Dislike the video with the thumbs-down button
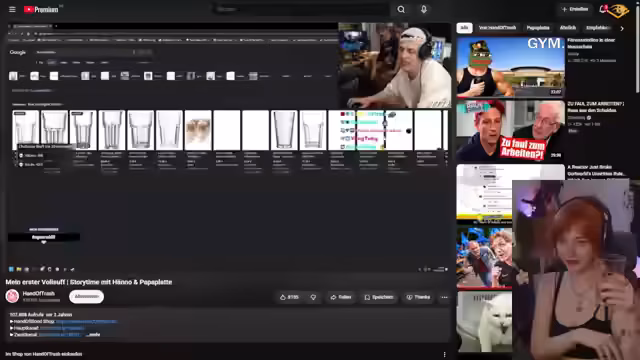This screenshot has width=640, height=360. (313, 297)
